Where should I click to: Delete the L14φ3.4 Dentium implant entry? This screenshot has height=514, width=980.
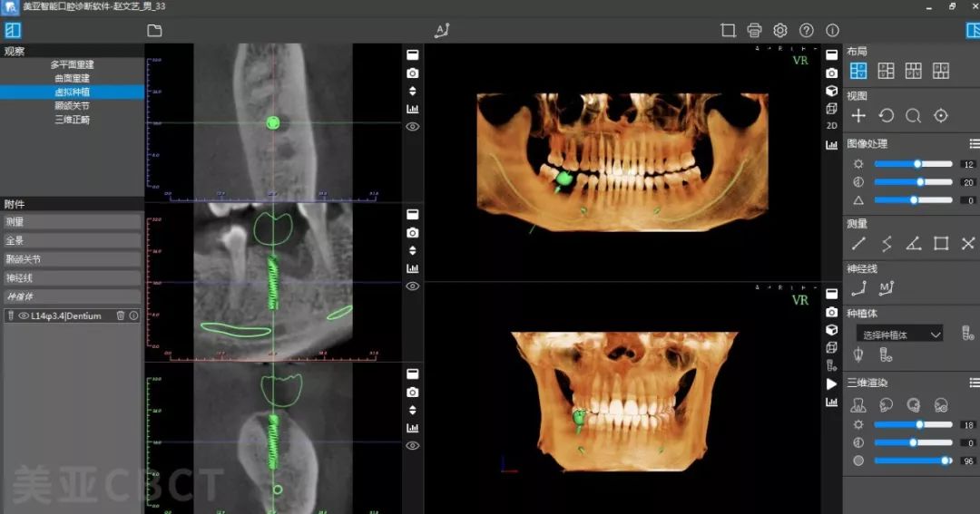(121, 316)
